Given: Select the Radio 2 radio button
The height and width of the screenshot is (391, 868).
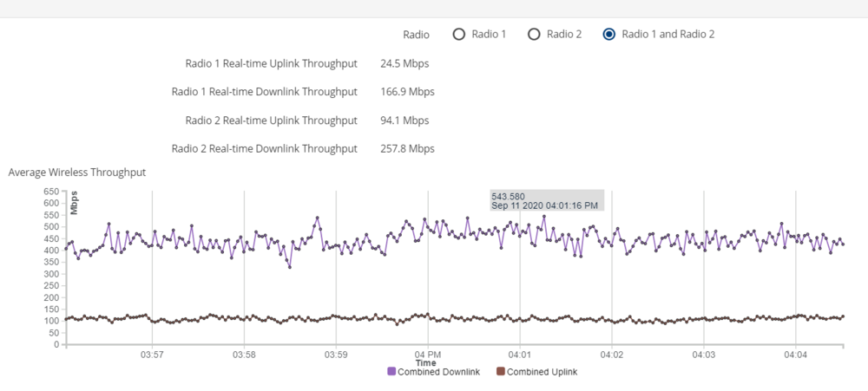Looking at the screenshot, I should tap(534, 35).
